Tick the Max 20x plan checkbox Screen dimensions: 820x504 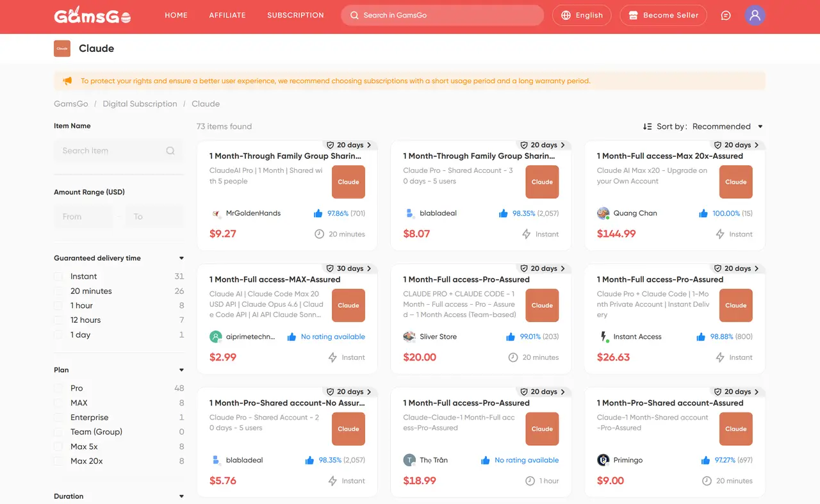tap(59, 461)
